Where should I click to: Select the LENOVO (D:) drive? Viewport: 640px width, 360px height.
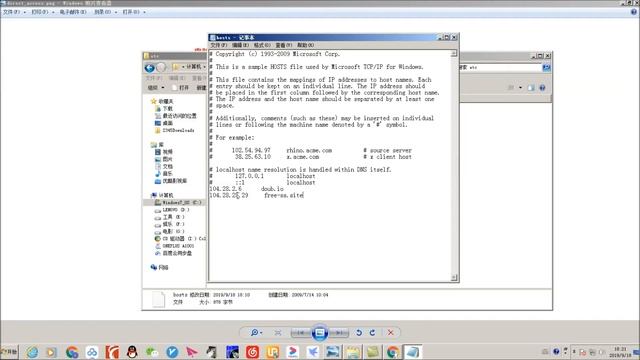click(x=172, y=210)
